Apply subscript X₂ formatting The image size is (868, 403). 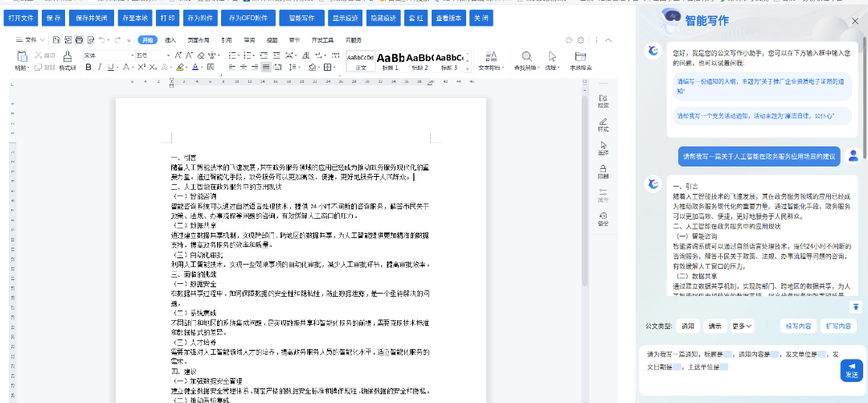click(153, 67)
